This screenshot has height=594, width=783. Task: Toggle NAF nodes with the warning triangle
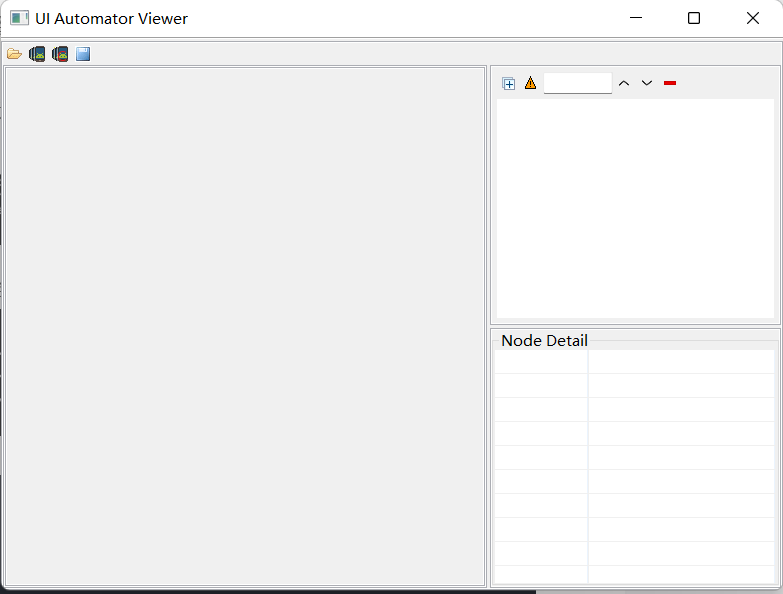(530, 83)
